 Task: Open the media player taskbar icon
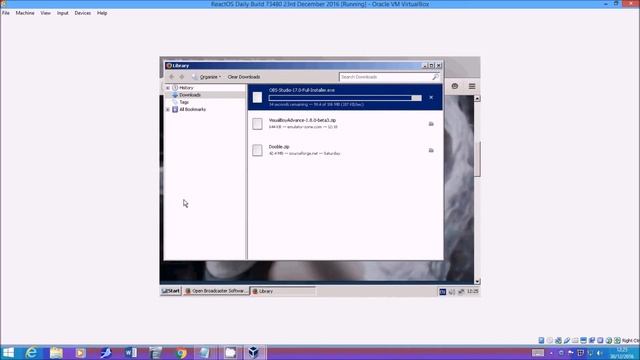81,353
